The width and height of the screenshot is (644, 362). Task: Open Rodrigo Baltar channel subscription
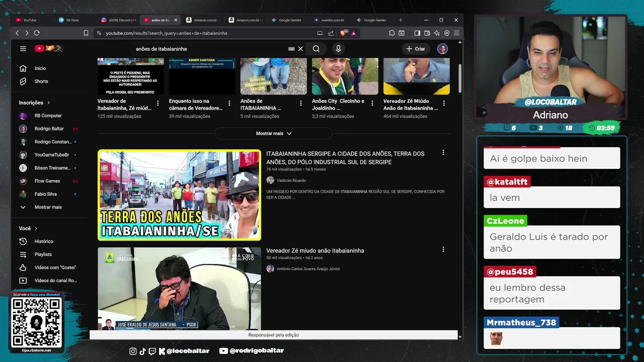(48, 129)
